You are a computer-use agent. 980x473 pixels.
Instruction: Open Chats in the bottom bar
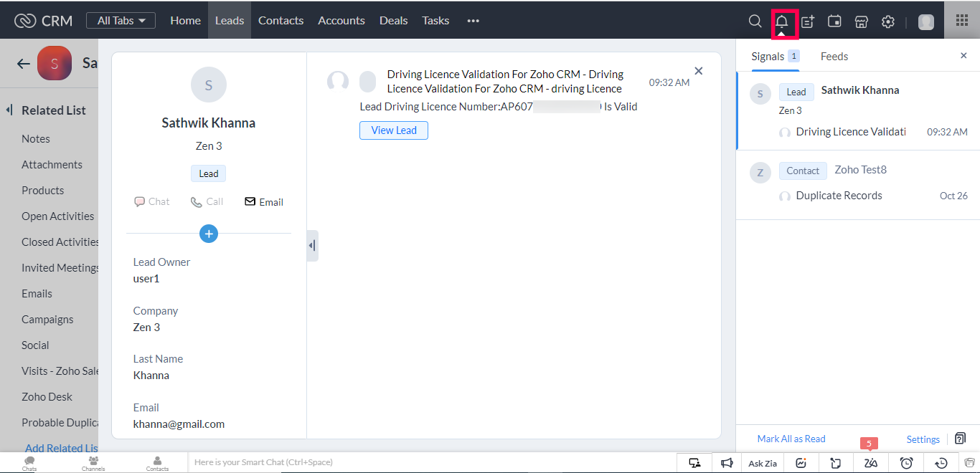click(29, 464)
